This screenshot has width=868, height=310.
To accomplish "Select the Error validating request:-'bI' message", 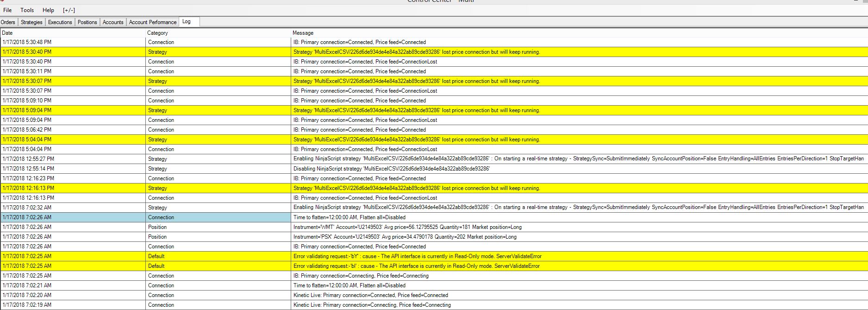I will [x=417, y=266].
